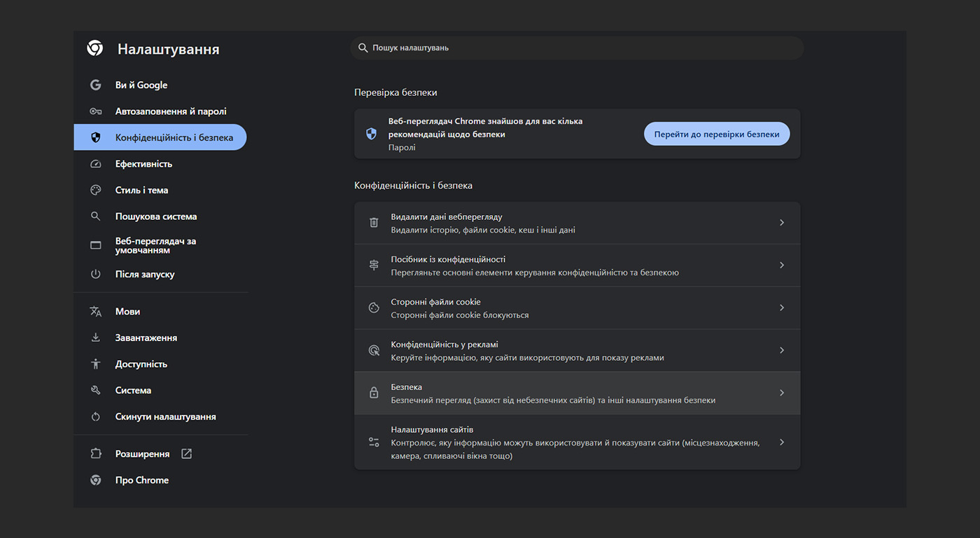Click the Розширення label in sidebar
980x538 pixels.
coord(142,454)
